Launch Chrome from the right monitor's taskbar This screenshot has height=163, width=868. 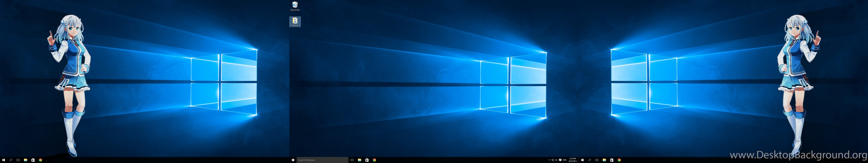[x=619, y=160]
